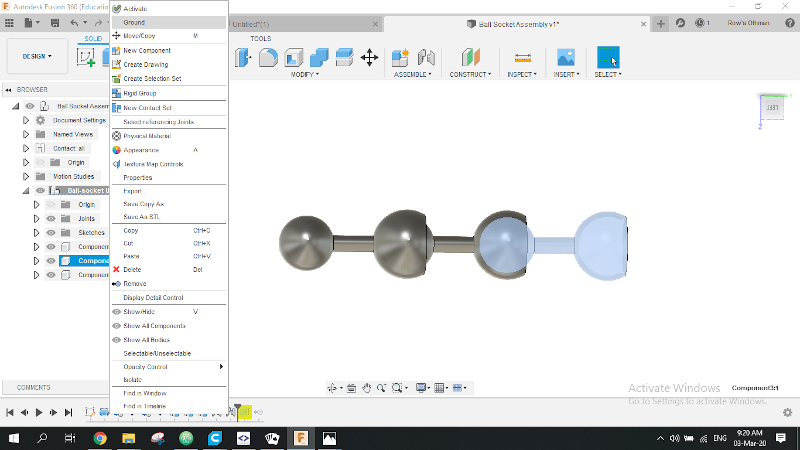Open the Rowa Othman account menu
This screenshot has height=450, width=800.
pos(748,23)
